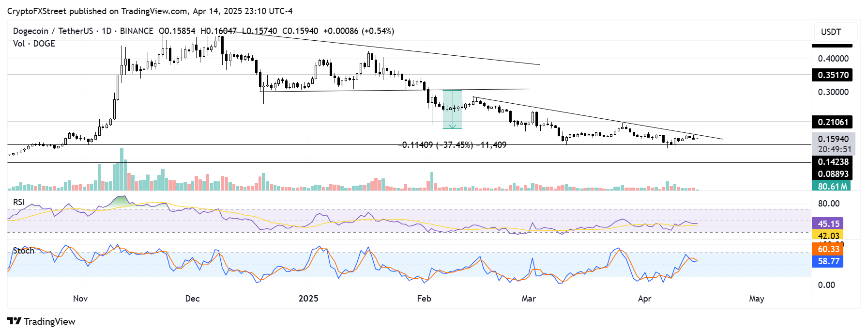Click the yellow RSI average 42.03 tag
868x334 pixels.
(828, 236)
